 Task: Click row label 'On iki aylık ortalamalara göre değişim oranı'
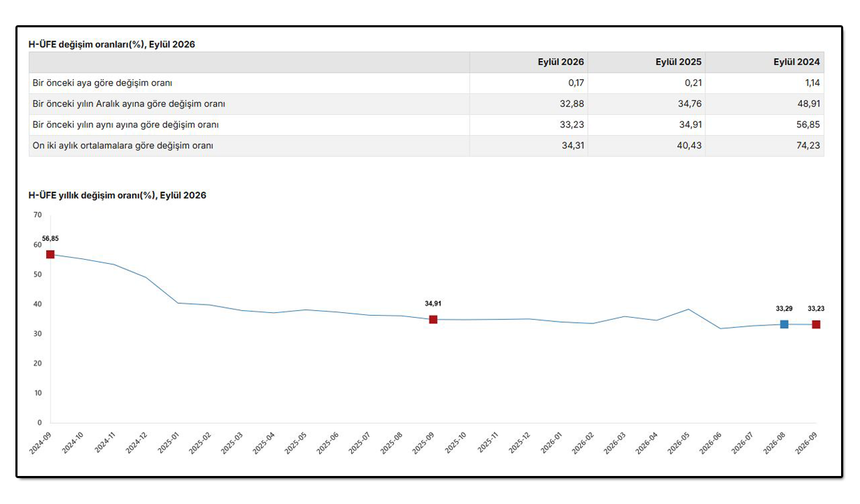pyautogui.click(x=123, y=146)
